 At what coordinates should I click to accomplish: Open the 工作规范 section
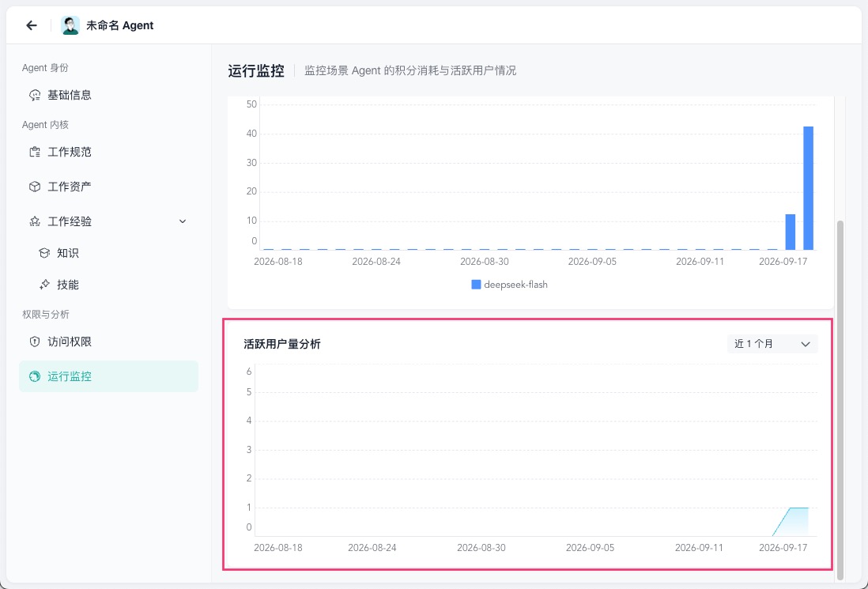(108, 153)
